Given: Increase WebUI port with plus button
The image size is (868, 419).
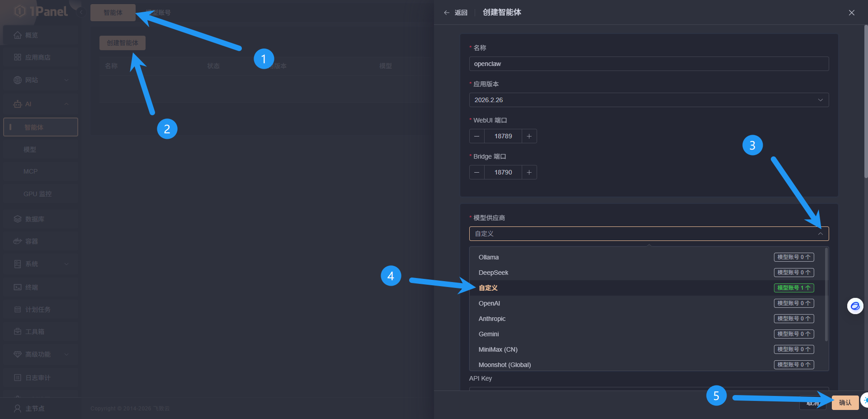Looking at the screenshot, I should click(529, 136).
